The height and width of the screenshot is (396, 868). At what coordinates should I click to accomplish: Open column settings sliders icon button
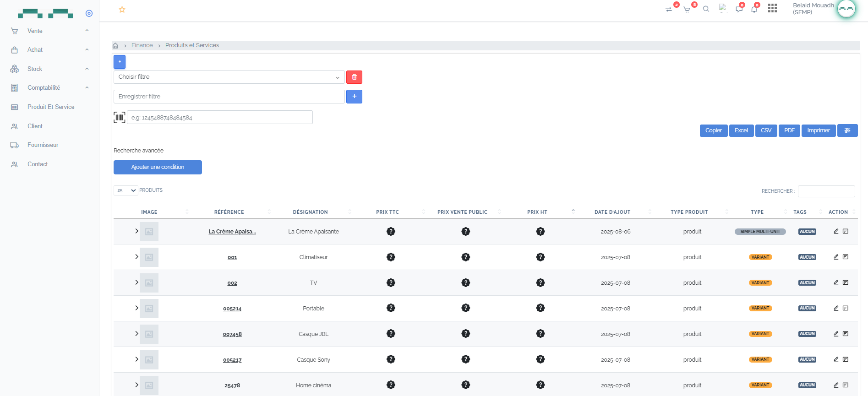point(847,130)
